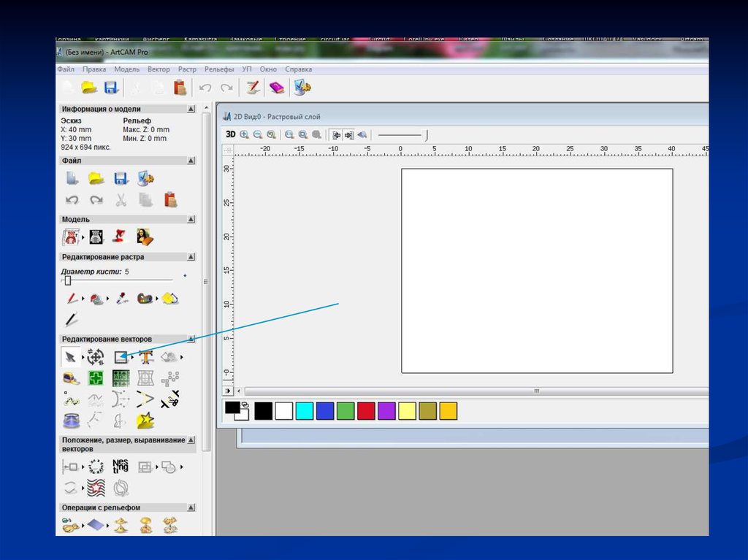Viewport: 748px width, 560px height.
Task: Click the scissors trim vectors icon
Action: (169, 399)
